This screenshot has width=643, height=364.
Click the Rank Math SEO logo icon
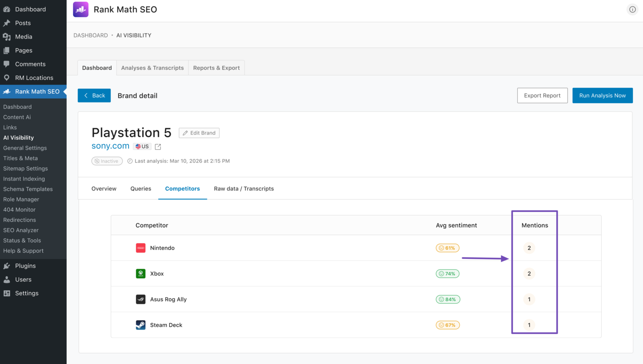81,10
